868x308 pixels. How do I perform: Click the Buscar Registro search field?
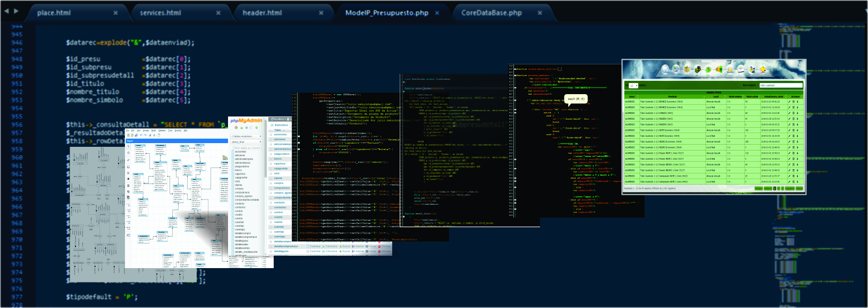(x=780, y=85)
